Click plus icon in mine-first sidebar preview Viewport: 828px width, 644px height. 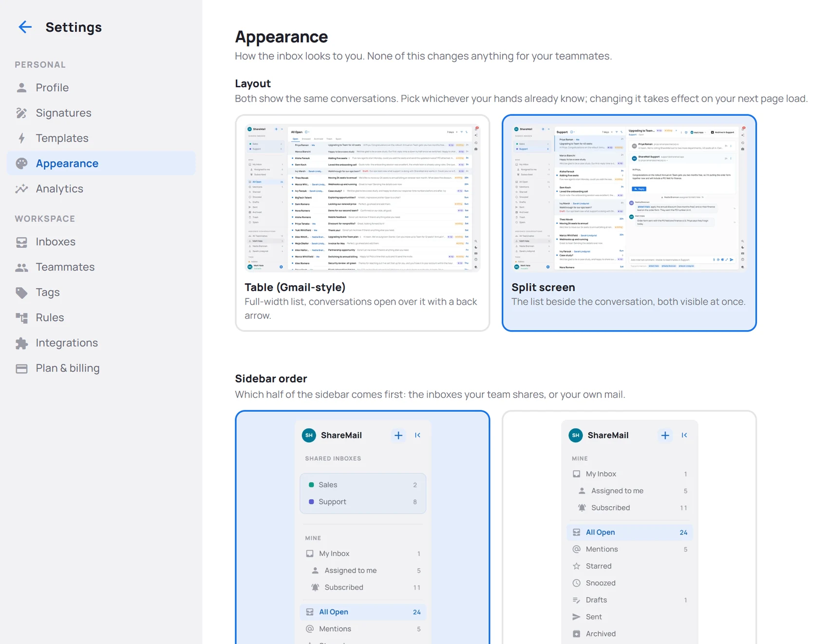coord(665,435)
